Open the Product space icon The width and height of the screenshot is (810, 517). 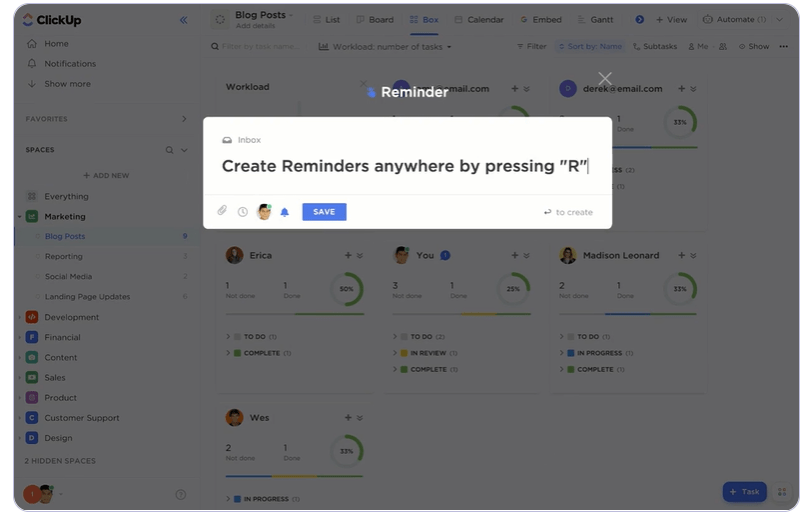32,398
